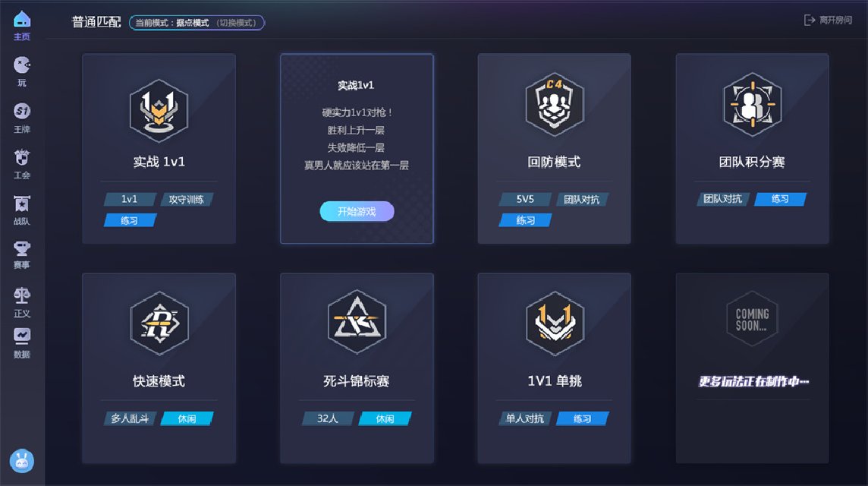Select the 王牌 S1 sidebar icon
The height and width of the screenshot is (486, 868).
tap(22, 118)
